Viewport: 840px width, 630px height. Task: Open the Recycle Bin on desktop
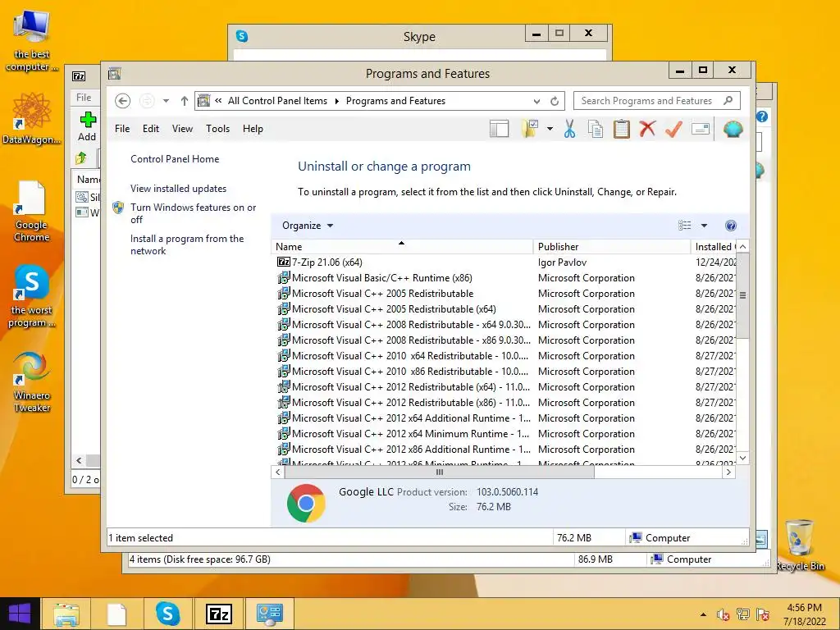[800, 545]
